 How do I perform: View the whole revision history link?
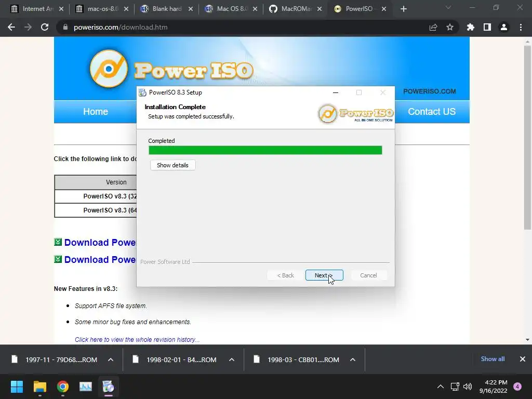(x=137, y=340)
